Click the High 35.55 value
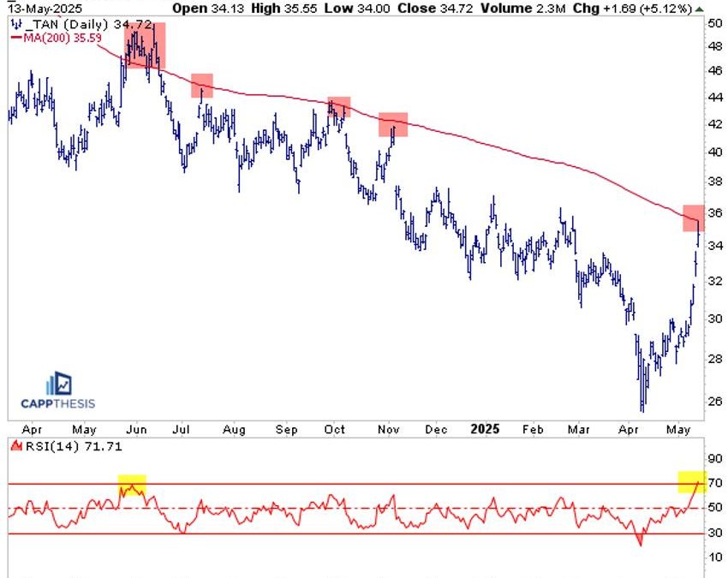The width and height of the screenshot is (728, 578). (x=283, y=9)
